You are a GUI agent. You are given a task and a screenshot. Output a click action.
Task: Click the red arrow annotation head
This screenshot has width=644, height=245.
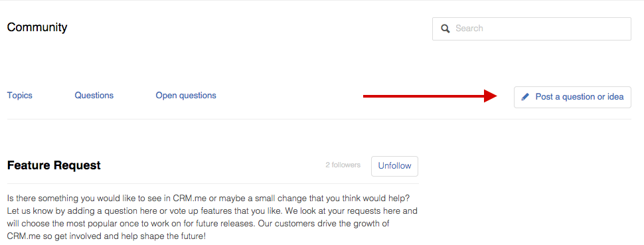pyautogui.click(x=491, y=96)
